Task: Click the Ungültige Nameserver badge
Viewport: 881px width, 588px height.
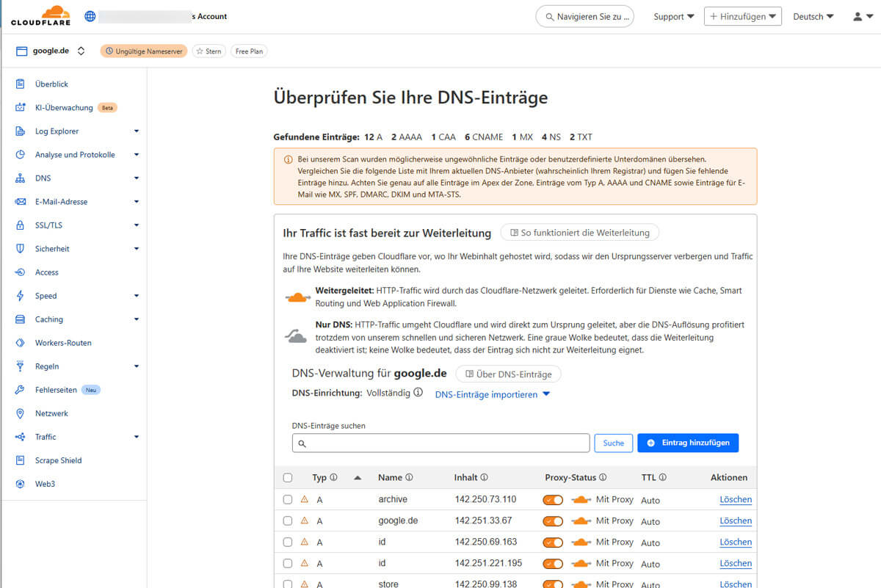Action: coord(144,51)
